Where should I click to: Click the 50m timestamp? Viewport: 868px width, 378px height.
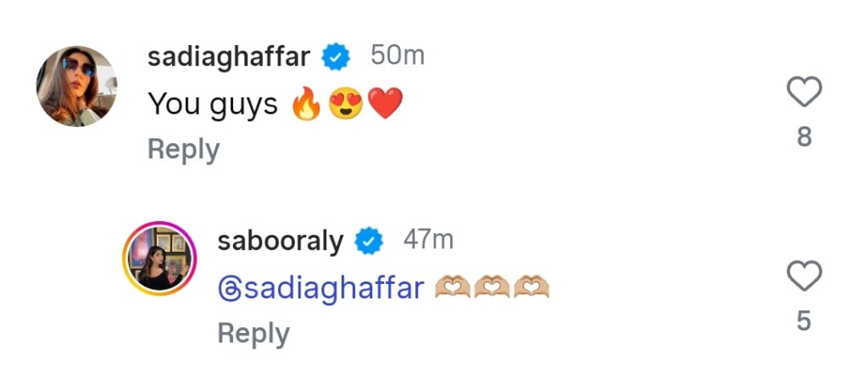pos(398,56)
